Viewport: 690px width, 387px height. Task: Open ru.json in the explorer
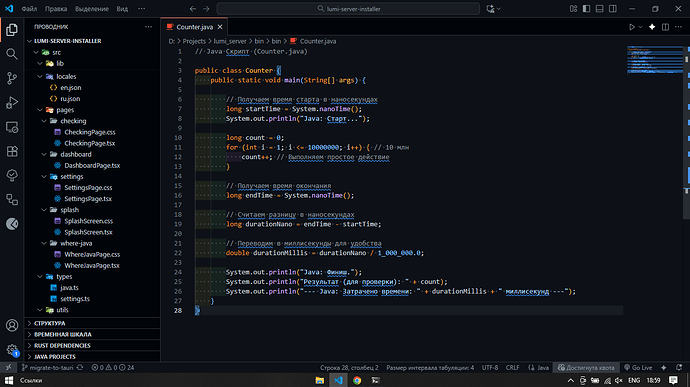pos(70,99)
